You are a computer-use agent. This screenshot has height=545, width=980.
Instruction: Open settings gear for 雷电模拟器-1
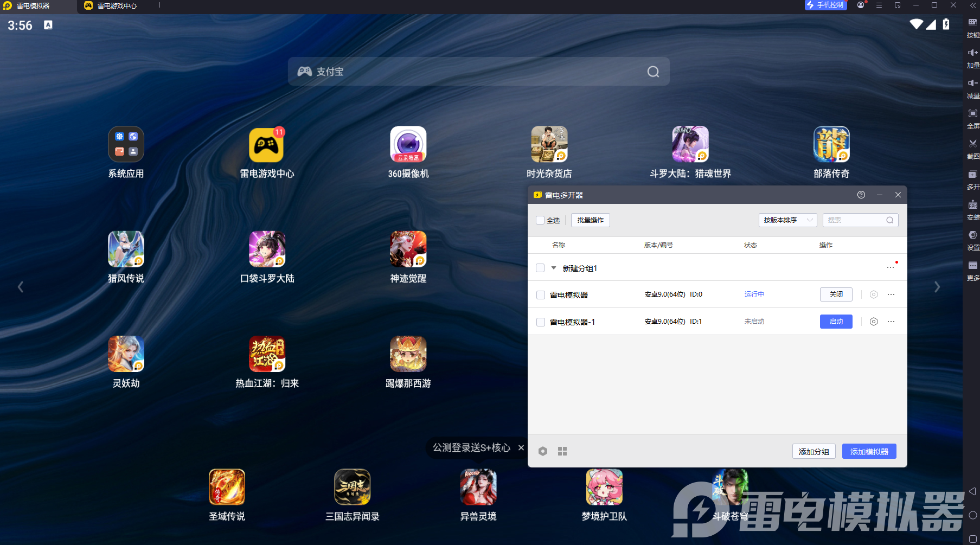coord(873,322)
